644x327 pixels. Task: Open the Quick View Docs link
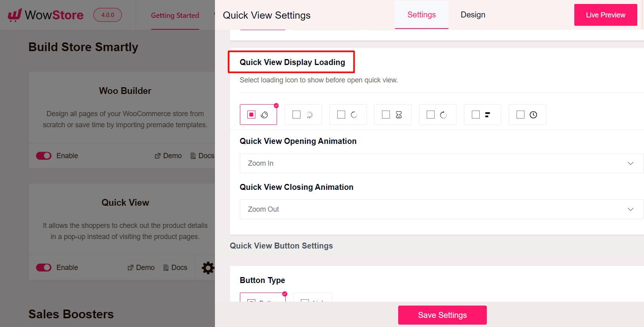pyautogui.click(x=175, y=267)
